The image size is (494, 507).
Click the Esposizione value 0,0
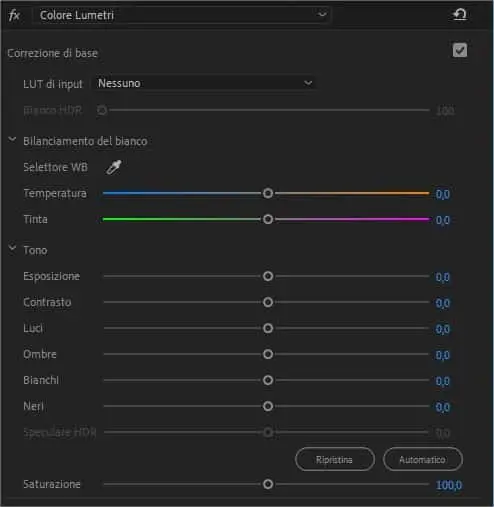pos(443,277)
